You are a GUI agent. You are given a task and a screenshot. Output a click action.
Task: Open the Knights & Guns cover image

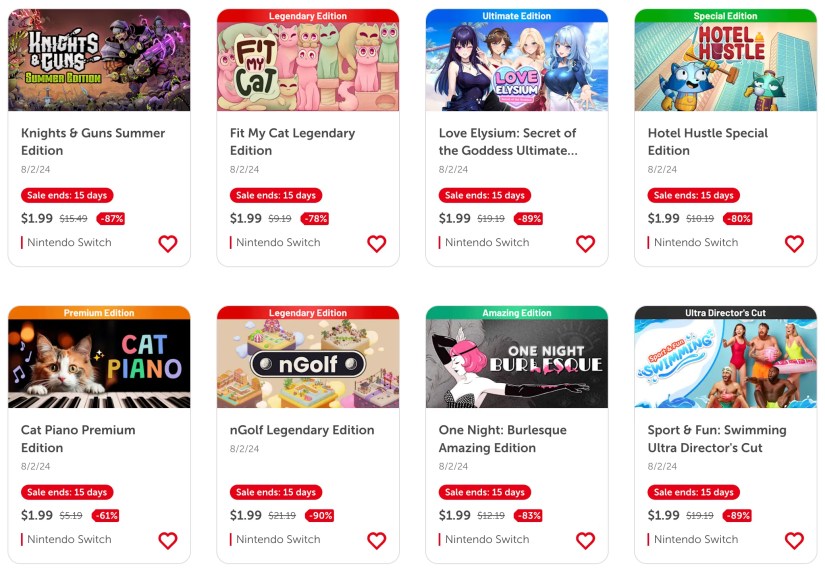tap(99, 60)
